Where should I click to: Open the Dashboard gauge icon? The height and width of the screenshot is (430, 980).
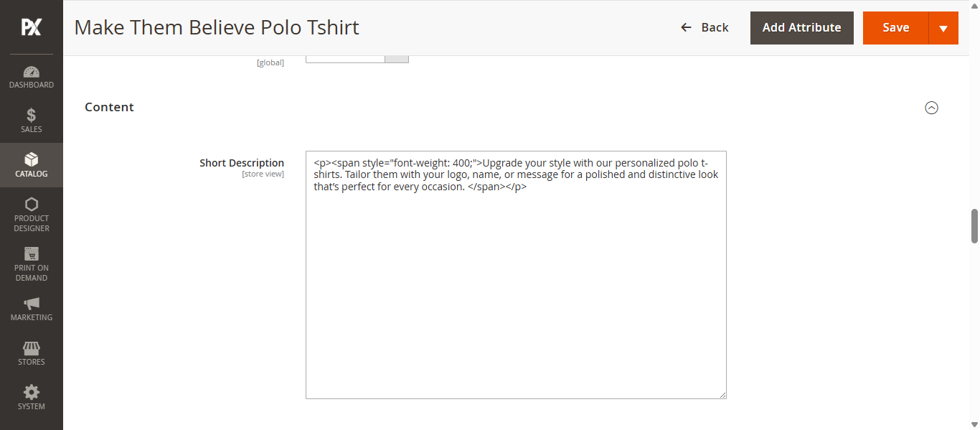click(32, 72)
